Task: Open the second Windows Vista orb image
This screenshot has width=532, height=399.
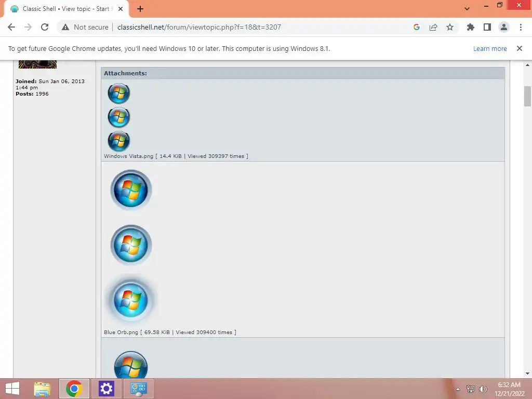Action: [119, 117]
